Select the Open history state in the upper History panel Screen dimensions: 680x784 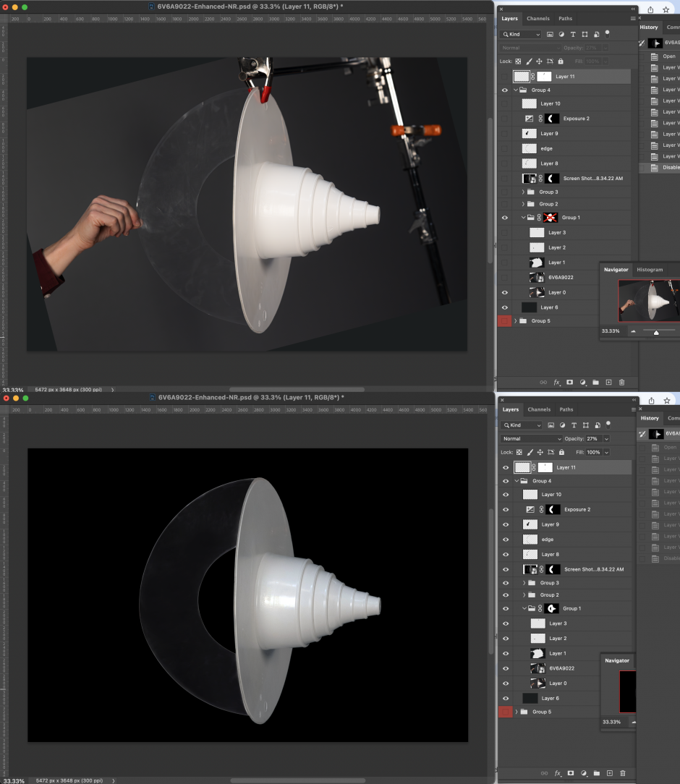coord(669,56)
